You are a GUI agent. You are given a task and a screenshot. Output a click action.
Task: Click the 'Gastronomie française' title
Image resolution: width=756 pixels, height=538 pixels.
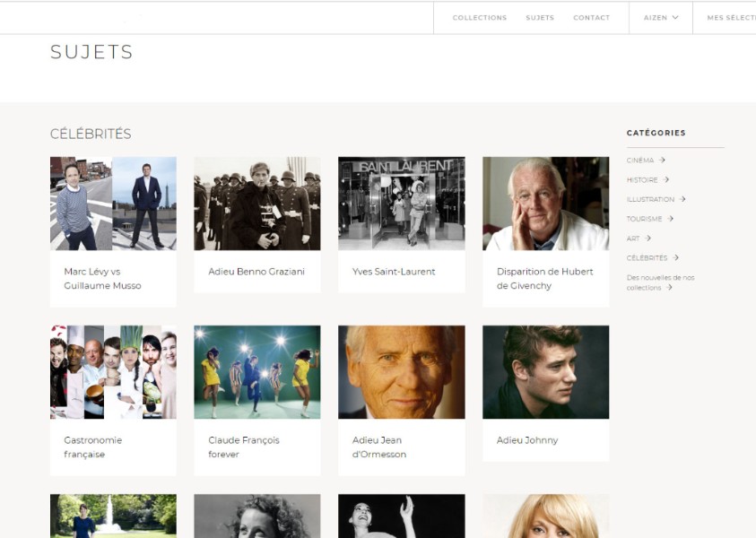pyautogui.click(x=93, y=447)
